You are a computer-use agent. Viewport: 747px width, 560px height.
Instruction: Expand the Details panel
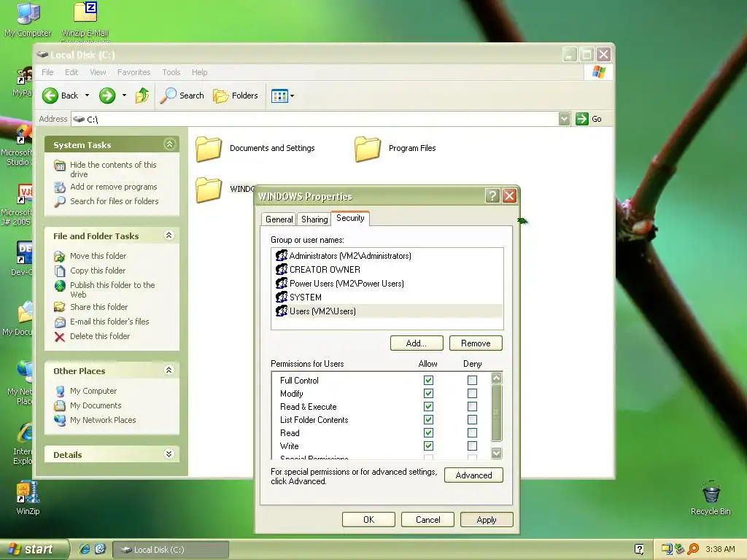(169, 454)
